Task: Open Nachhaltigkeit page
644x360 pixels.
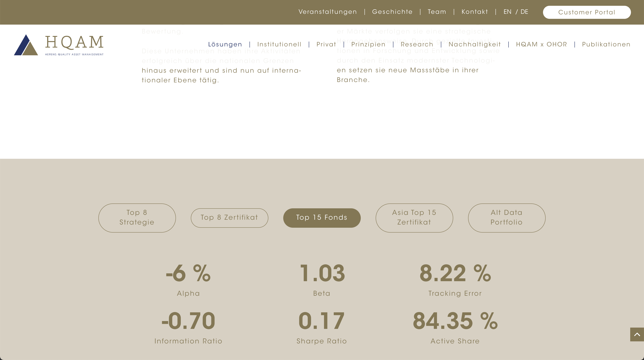Action: [x=474, y=45]
